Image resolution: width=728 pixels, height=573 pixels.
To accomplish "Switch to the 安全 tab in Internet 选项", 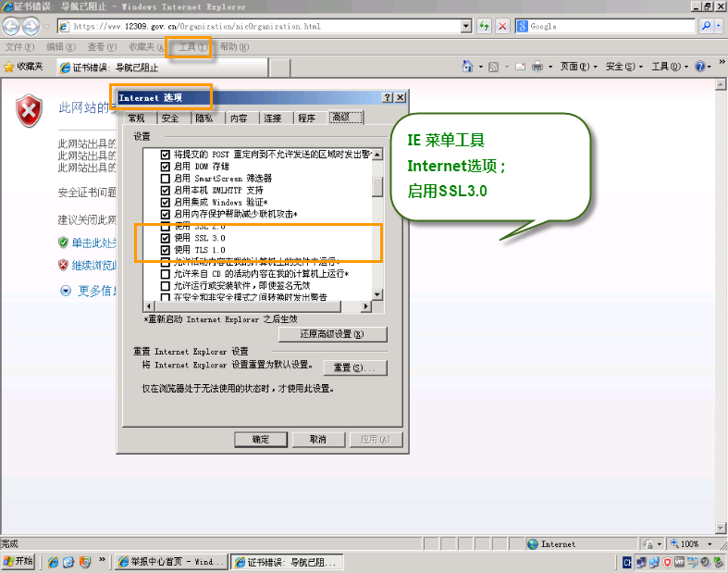I will [170, 118].
